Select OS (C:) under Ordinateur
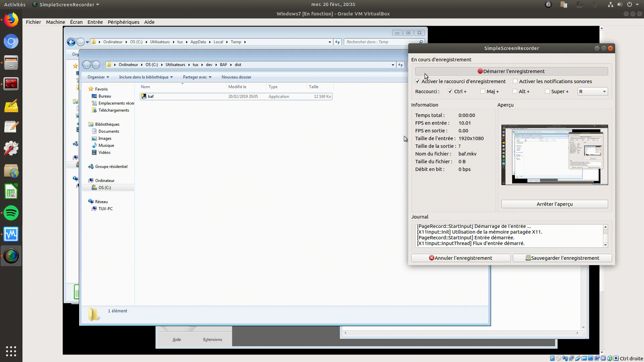 coord(105,188)
